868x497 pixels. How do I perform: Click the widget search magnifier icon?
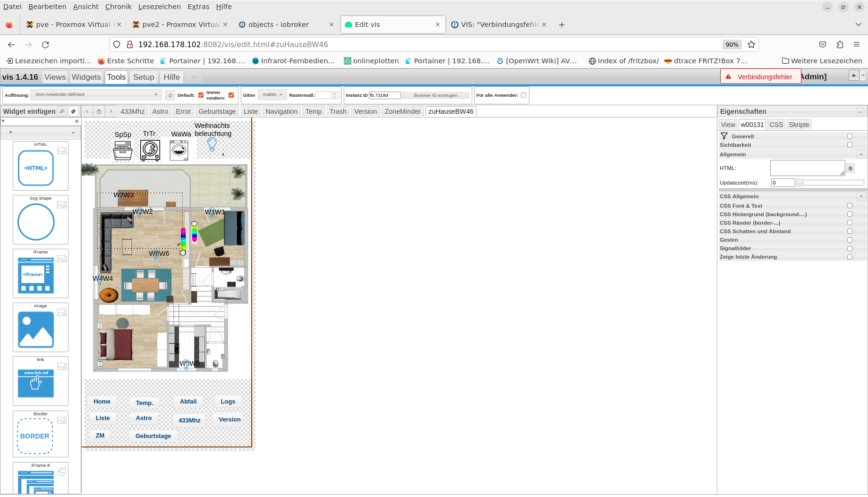(x=62, y=111)
